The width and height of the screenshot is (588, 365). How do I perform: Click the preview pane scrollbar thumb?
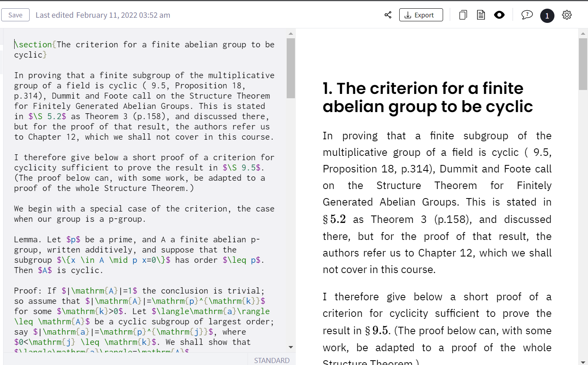coord(583,64)
